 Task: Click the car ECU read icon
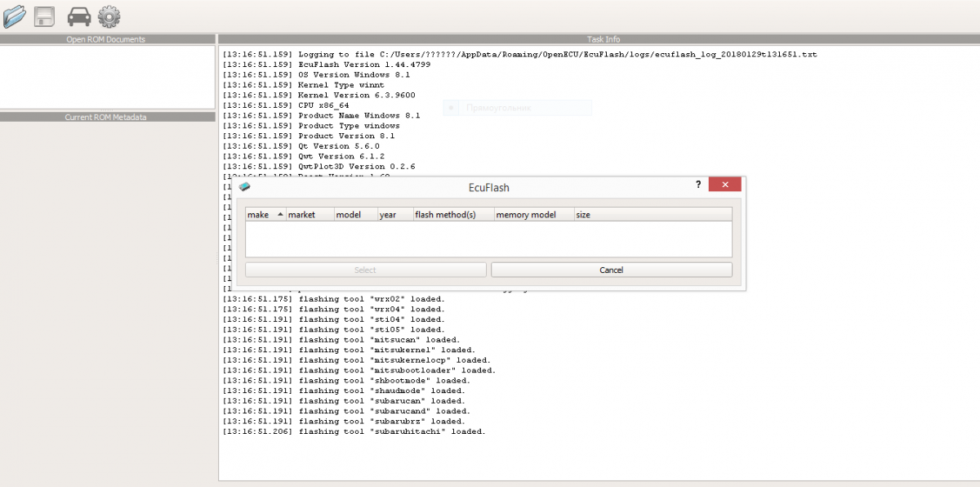coord(78,16)
